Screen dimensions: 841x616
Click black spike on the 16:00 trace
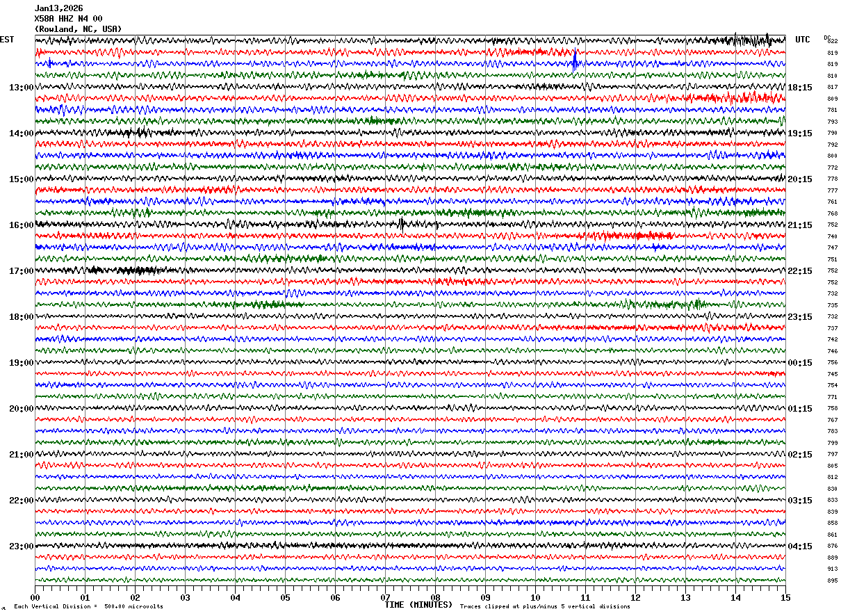tap(401, 224)
